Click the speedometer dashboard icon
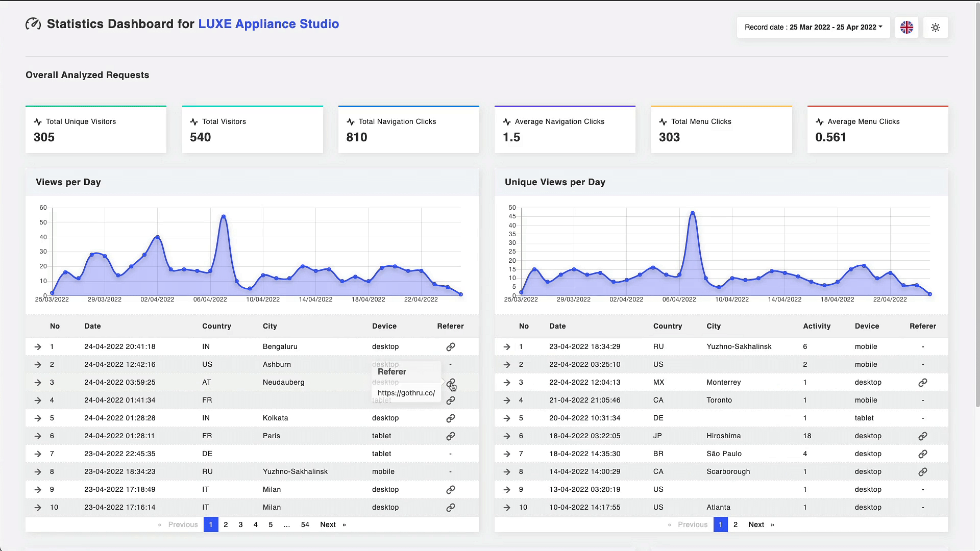This screenshot has width=980, height=551. 33,24
